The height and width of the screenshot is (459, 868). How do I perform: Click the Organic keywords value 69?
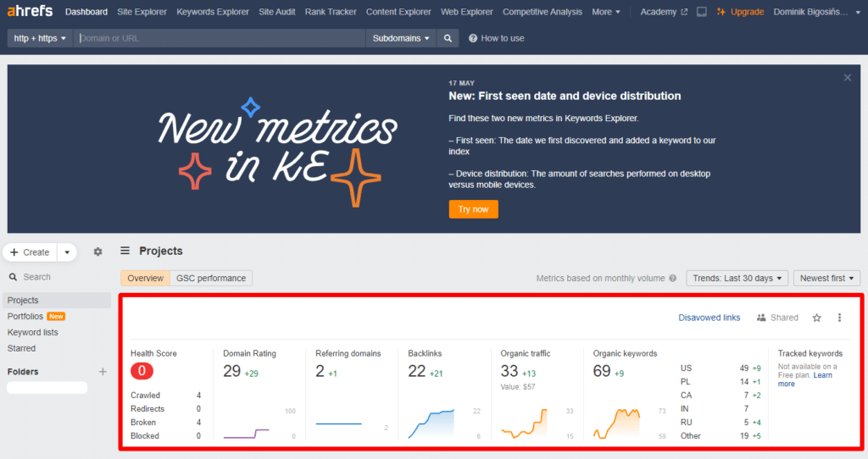pos(602,371)
